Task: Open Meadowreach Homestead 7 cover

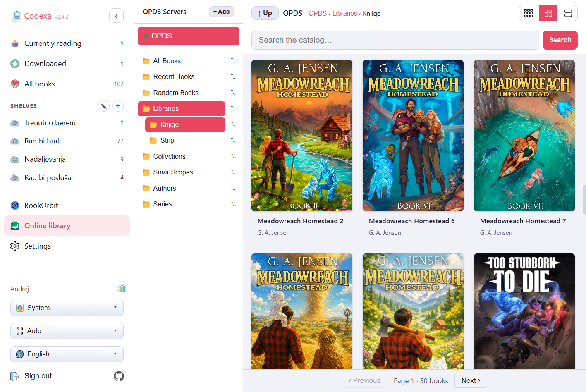Action: (524, 136)
